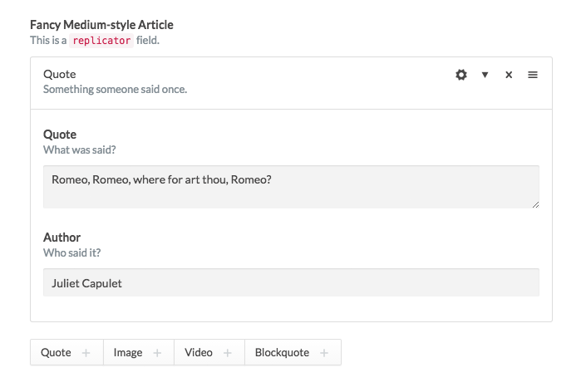Click the Quote set drag handle icon
The height and width of the screenshot is (392, 586).
tap(533, 75)
